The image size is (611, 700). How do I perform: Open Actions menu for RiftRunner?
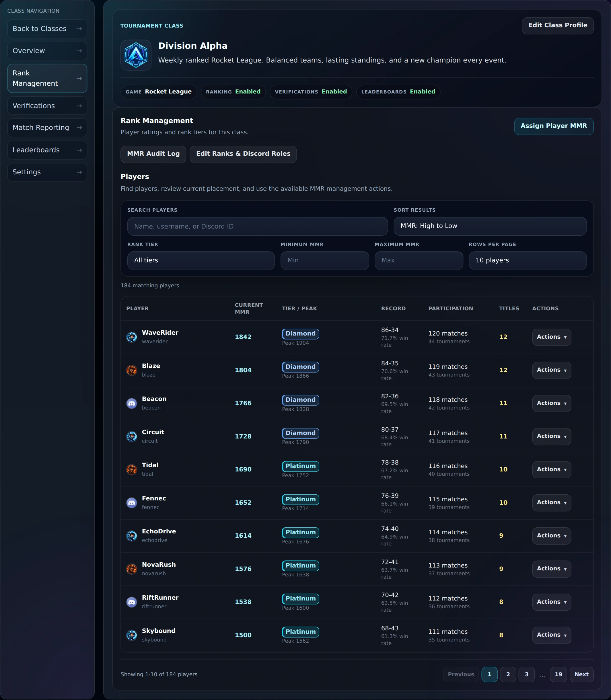pos(551,602)
